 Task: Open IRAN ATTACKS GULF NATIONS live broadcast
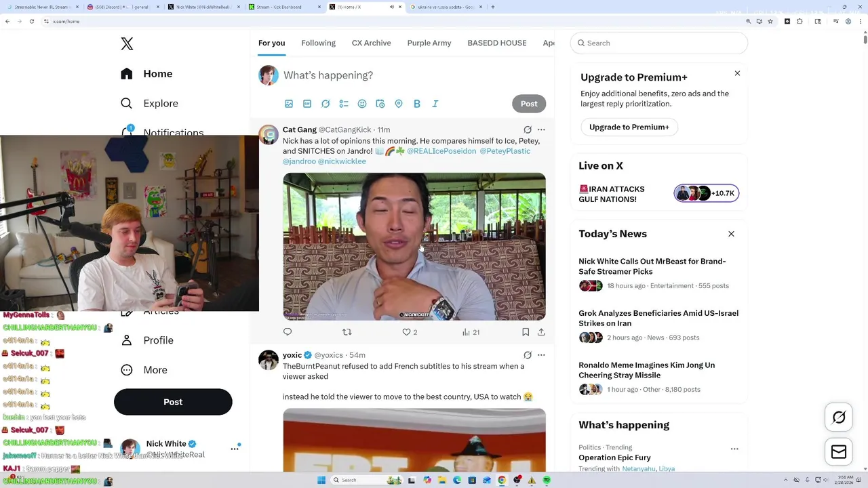point(612,194)
